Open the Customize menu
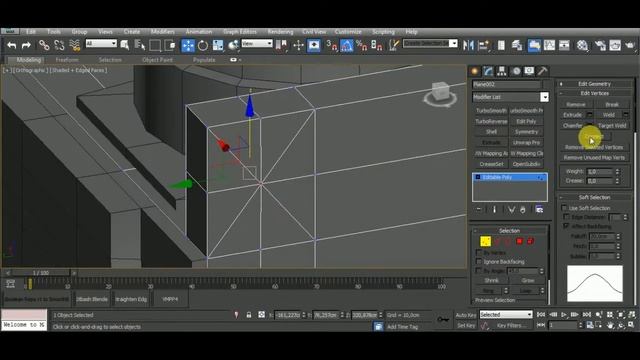The width and height of the screenshot is (640, 360). coord(348,32)
